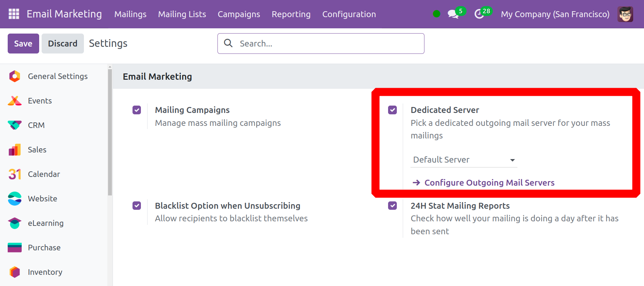Open the apps grid menu icon
This screenshot has height=286, width=644.
coord(14,14)
